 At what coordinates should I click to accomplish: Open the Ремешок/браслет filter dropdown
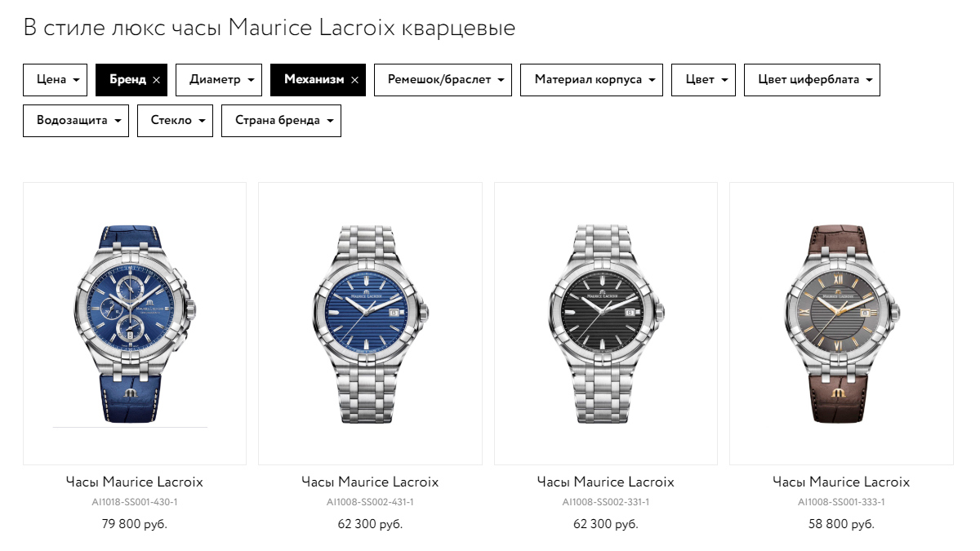[443, 80]
